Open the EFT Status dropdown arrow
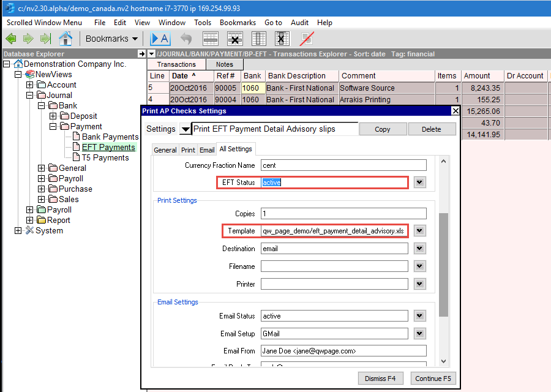 tap(419, 183)
